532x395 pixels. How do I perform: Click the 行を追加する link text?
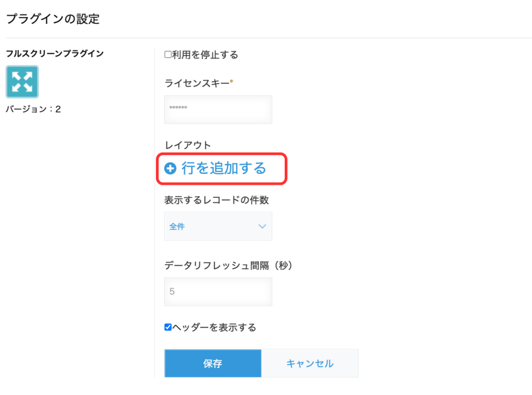(223, 168)
